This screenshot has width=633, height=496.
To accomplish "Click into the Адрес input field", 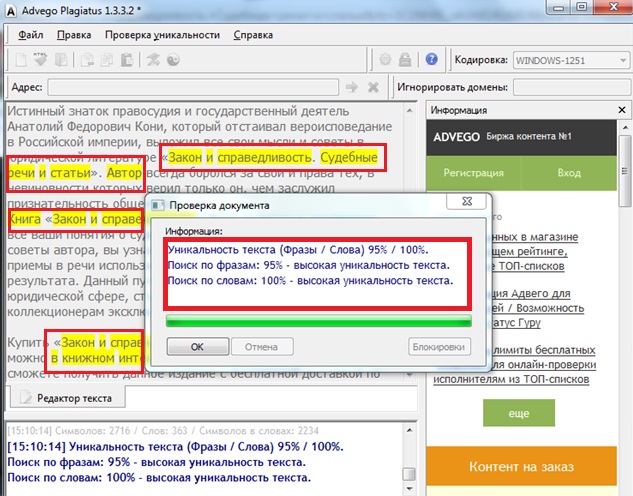I will [x=193, y=87].
